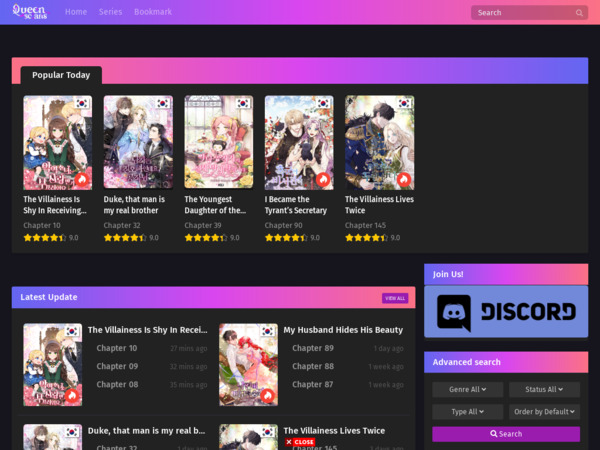Click the VIEW ALL button in Latest Update
Viewport: 600px width, 450px height.
point(395,298)
